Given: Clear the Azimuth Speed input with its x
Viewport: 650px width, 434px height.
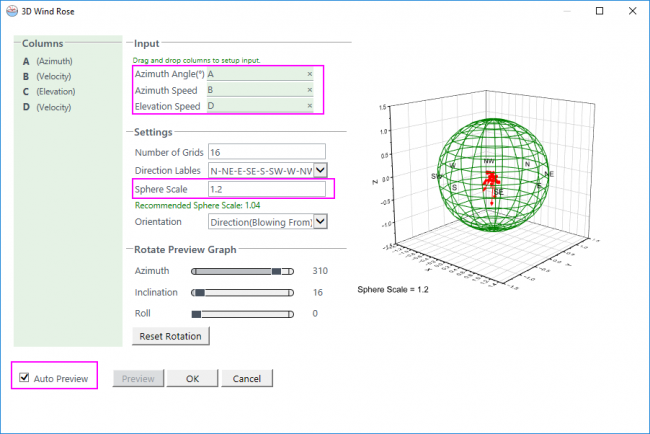Looking at the screenshot, I should point(310,90).
